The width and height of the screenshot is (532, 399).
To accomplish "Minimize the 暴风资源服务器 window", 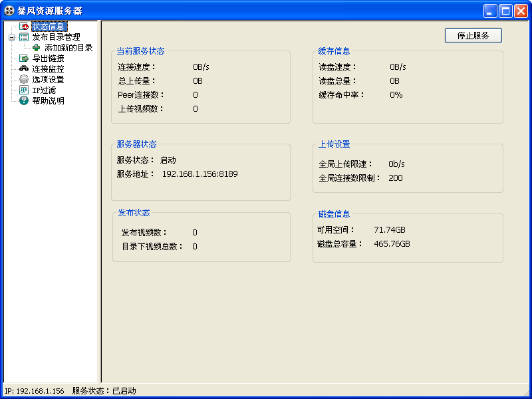I will click(x=490, y=11).
